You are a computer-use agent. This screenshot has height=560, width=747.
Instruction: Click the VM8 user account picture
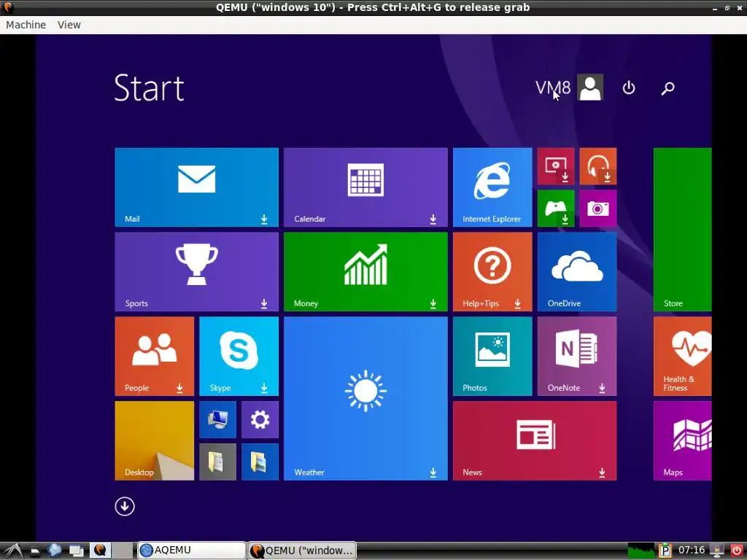pyautogui.click(x=589, y=87)
